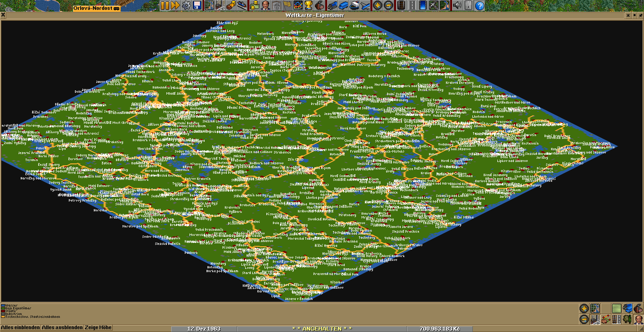Click the pause game button

pyautogui.click(x=165, y=6)
